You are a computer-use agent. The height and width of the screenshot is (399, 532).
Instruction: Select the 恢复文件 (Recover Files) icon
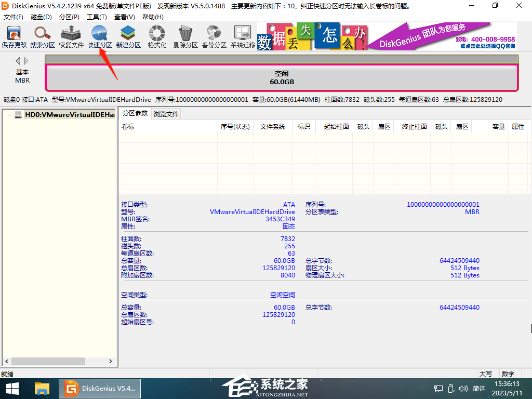tap(71, 36)
